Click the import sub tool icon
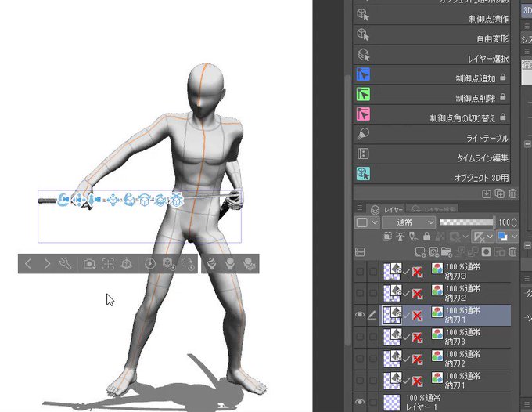This screenshot has width=532, height=412. (x=487, y=193)
